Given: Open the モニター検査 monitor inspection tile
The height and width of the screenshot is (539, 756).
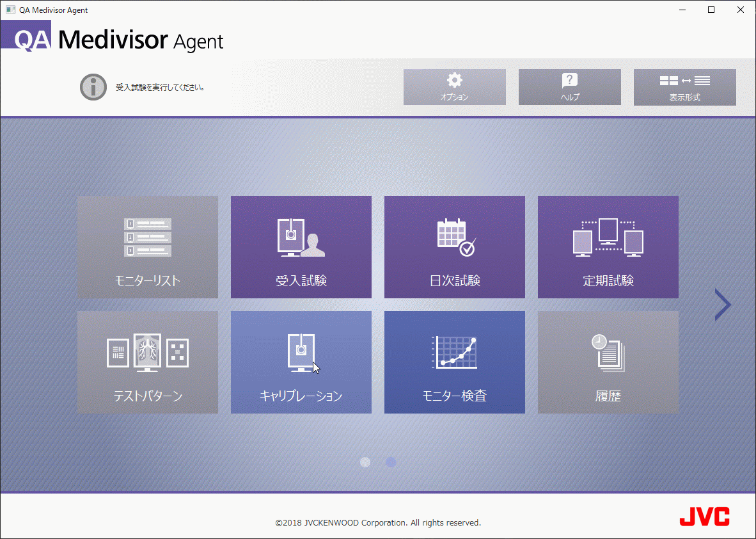Looking at the screenshot, I should pos(454,362).
